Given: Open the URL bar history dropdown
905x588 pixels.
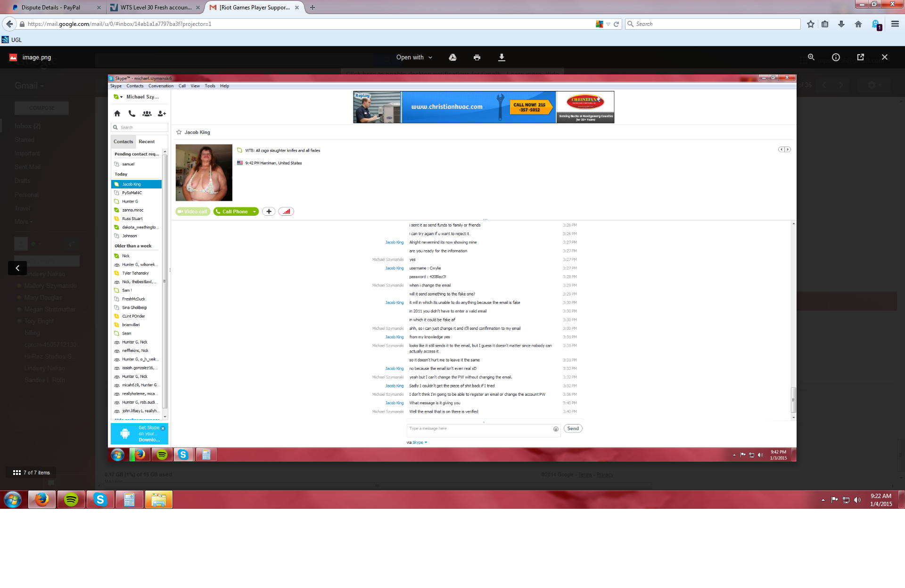Looking at the screenshot, I should (608, 24).
